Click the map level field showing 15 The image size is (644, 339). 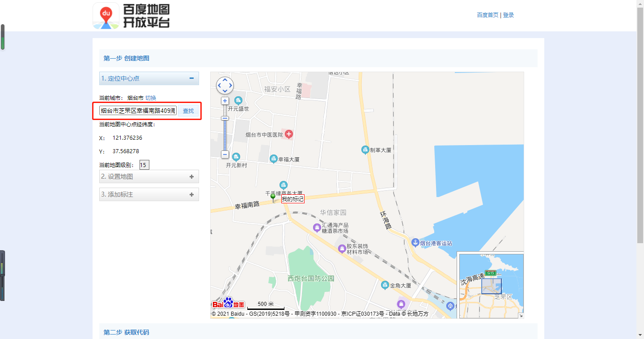144,165
